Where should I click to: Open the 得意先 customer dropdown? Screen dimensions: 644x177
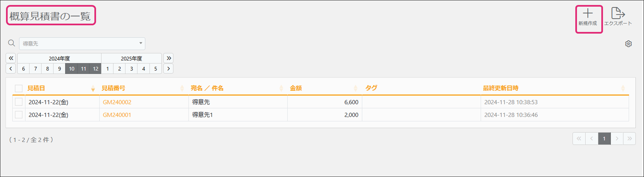click(82, 44)
